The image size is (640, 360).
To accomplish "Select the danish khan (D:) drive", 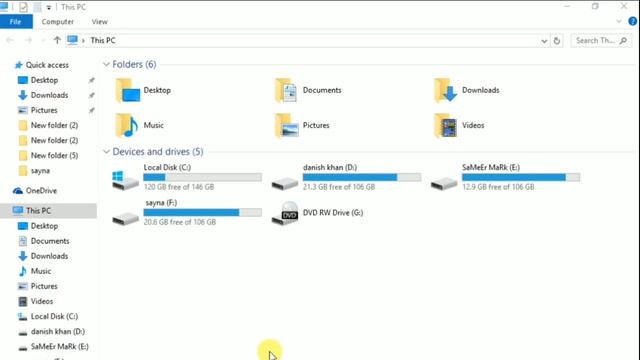I will pyautogui.click(x=346, y=177).
